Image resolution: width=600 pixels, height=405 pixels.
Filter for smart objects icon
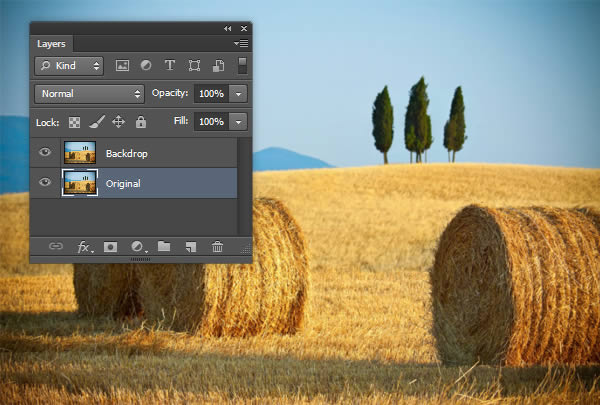point(218,65)
